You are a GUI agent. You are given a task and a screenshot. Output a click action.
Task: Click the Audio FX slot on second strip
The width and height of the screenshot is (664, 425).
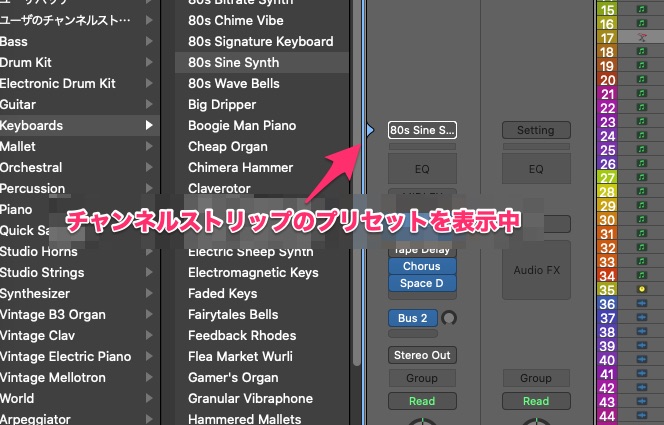(x=536, y=270)
